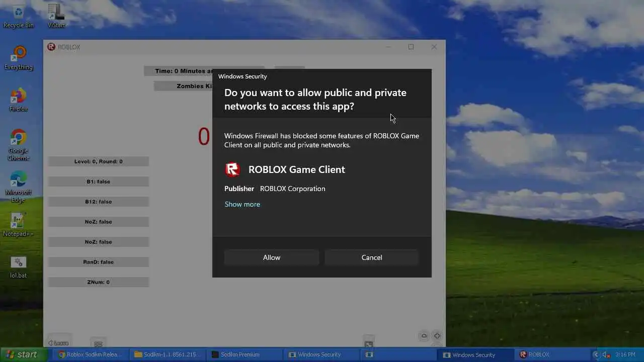Image resolution: width=644 pixels, height=362 pixels.
Task: Open ViStart desktop shortcut
Action: click(56, 16)
